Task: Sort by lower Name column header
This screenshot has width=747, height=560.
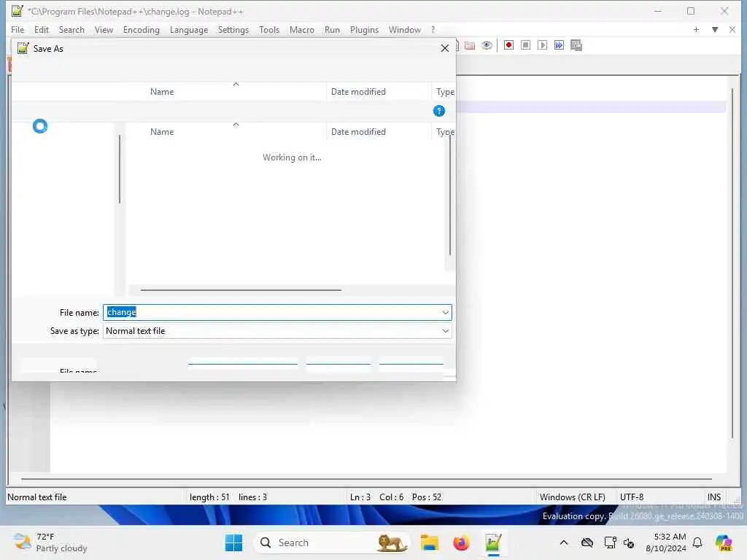Action: [x=162, y=132]
